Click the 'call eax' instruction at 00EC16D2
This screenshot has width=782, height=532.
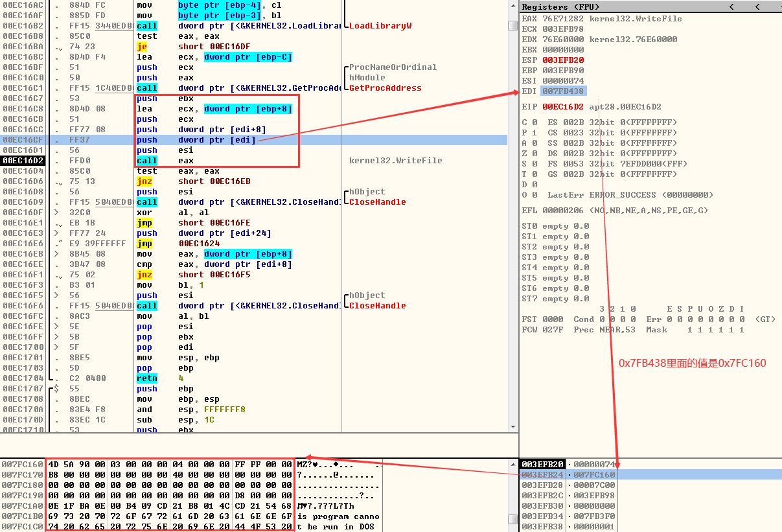pyautogui.click(x=165, y=160)
